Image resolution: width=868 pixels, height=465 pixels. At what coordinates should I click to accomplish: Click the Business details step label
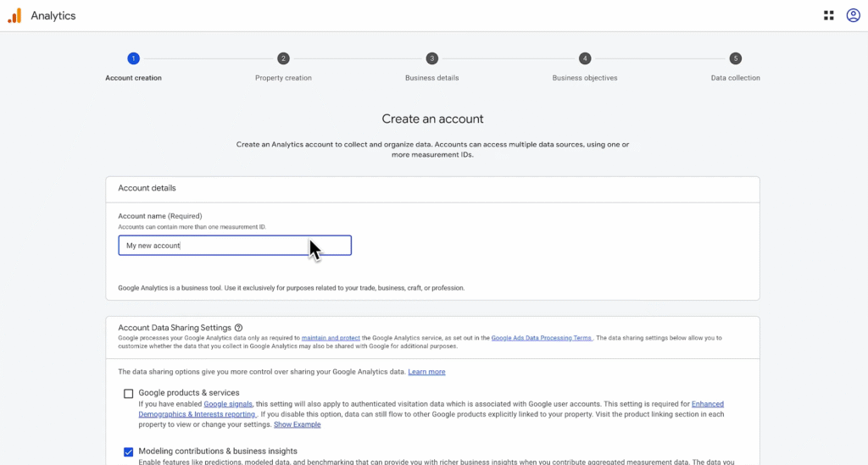431,78
